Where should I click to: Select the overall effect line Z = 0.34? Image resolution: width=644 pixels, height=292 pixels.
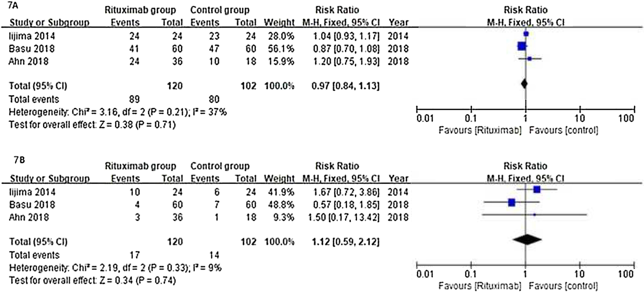(92, 280)
